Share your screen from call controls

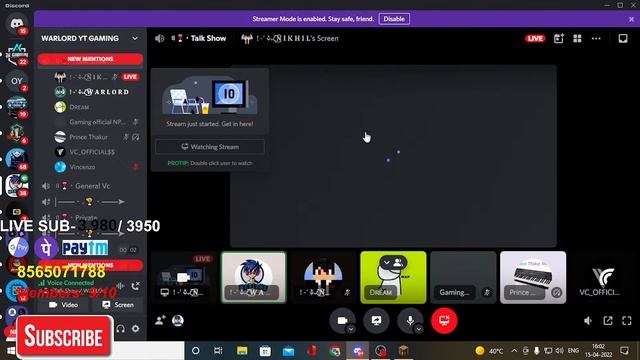tap(376, 320)
